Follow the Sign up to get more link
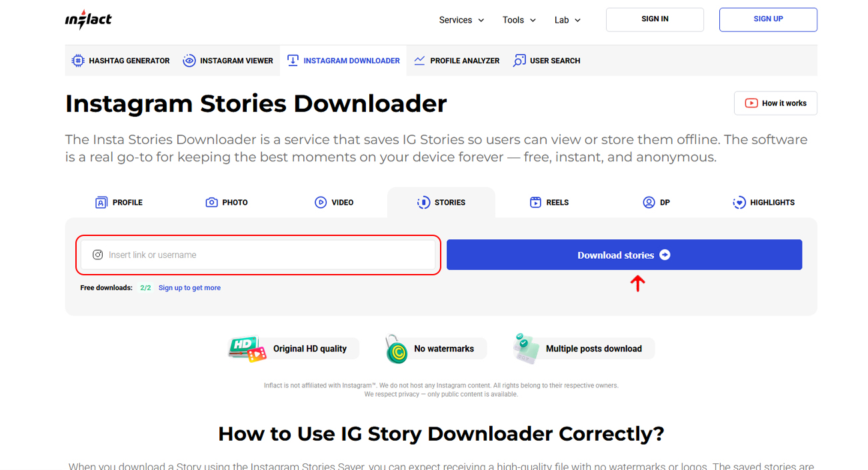 click(189, 288)
